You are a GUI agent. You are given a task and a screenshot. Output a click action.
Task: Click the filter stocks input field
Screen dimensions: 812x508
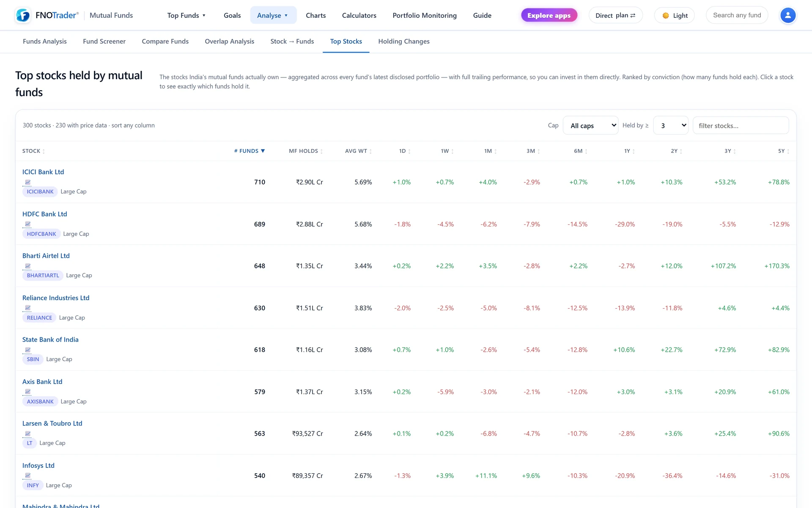click(741, 125)
